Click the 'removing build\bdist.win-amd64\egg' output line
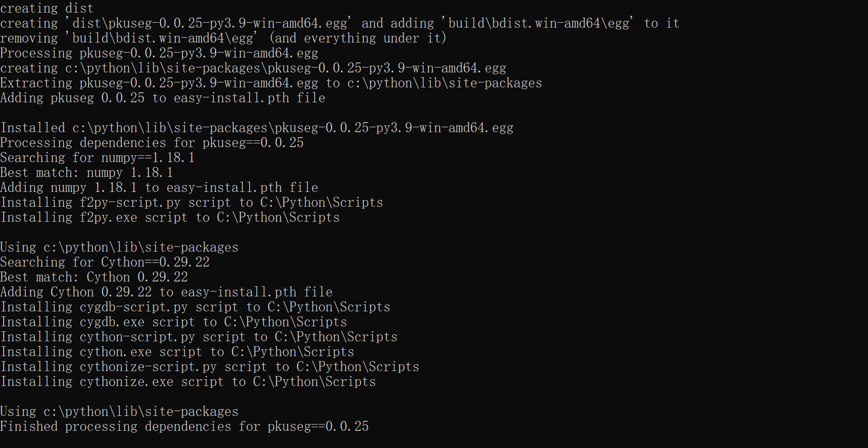 point(223,38)
